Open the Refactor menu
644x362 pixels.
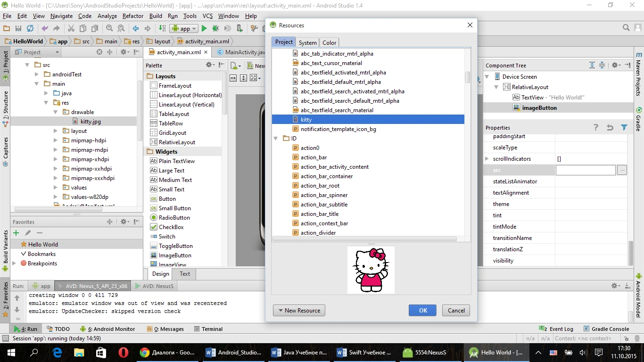point(133,16)
